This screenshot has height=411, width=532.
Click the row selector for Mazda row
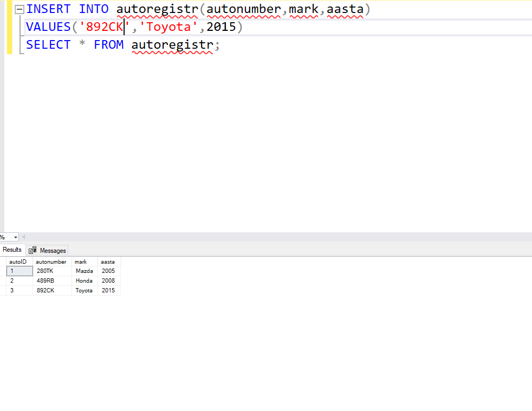tap(3, 271)
